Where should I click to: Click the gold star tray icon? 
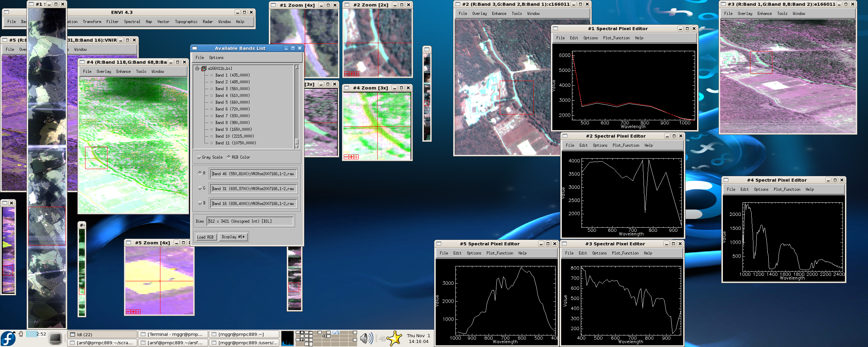point(394,338)
